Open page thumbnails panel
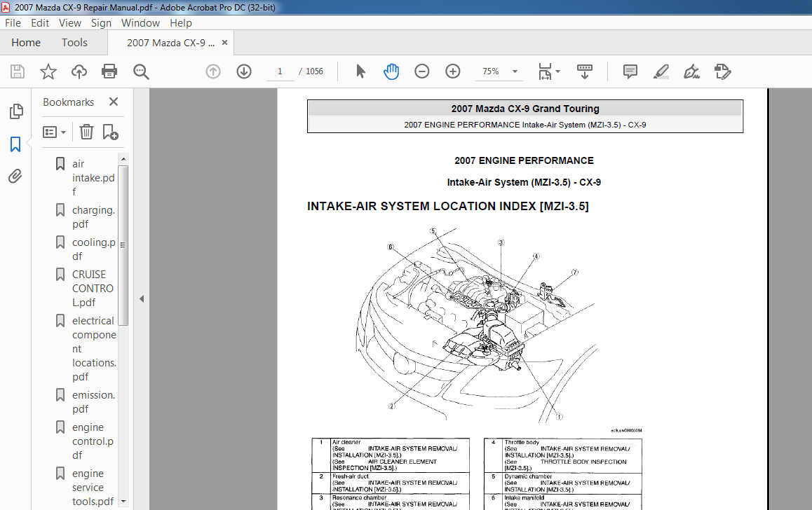 point(16,111)
